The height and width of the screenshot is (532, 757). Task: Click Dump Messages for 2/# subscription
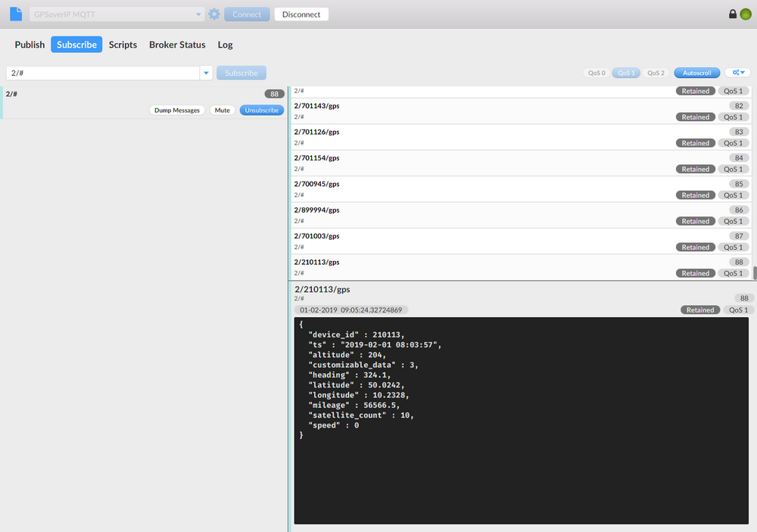click(176, 110)
